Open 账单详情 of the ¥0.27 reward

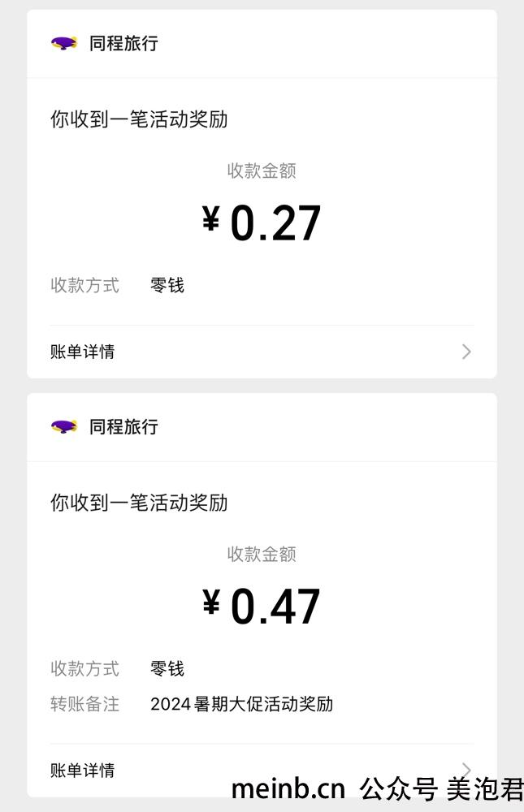[262, 352]
